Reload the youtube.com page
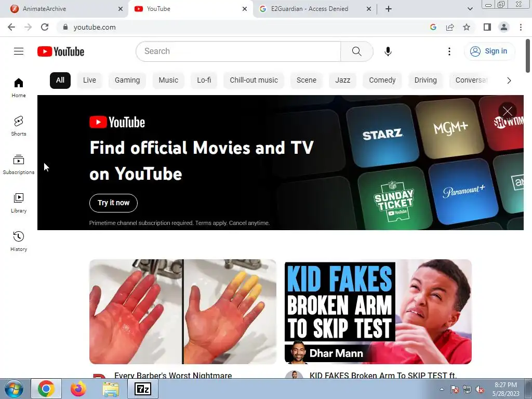 click(45, 27)
